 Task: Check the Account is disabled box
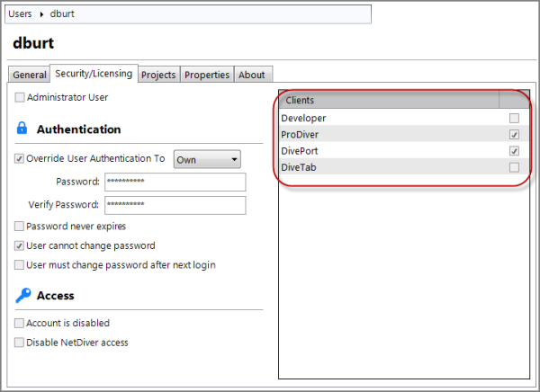click(20, 323)
